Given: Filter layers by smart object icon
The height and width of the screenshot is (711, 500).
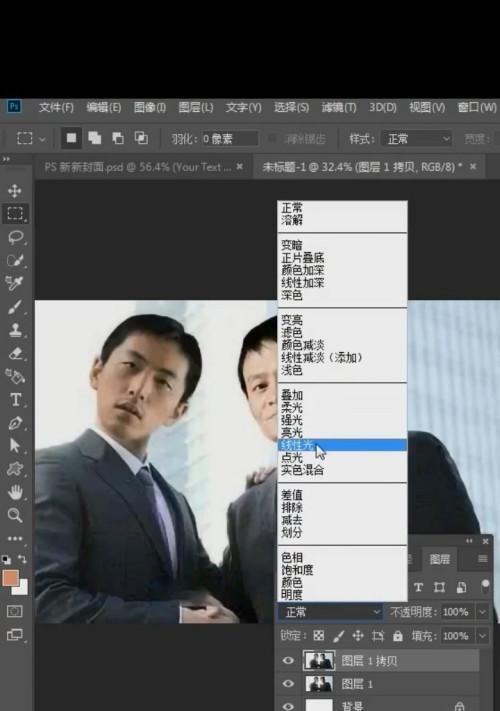Looking at the screenshot, I should pos(461,587).
